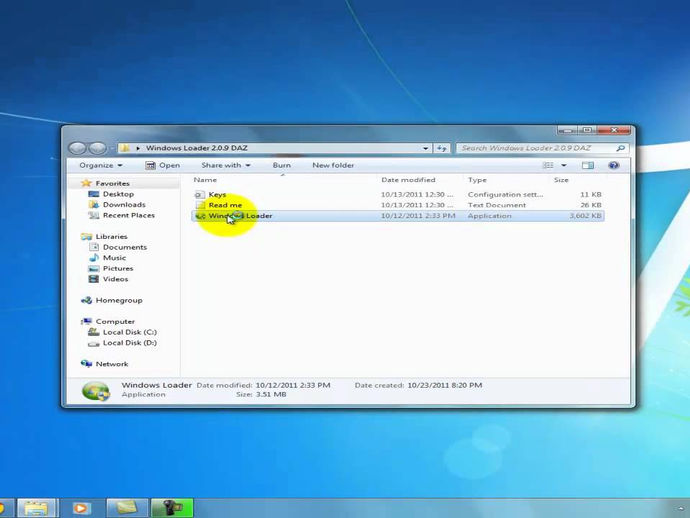
Task: Show hidden icons in system tray
Action: (680, 508)
